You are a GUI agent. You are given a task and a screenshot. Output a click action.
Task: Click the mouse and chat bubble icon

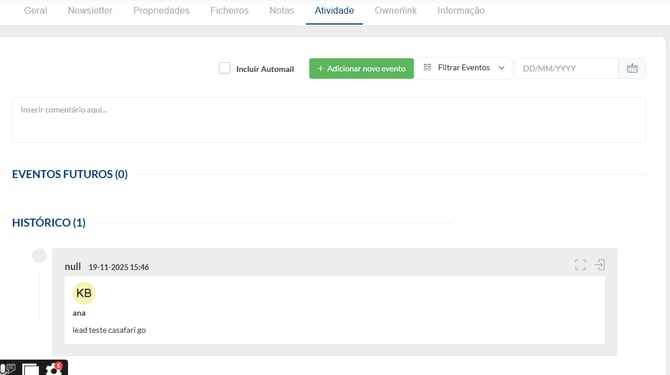pos(9,369)
